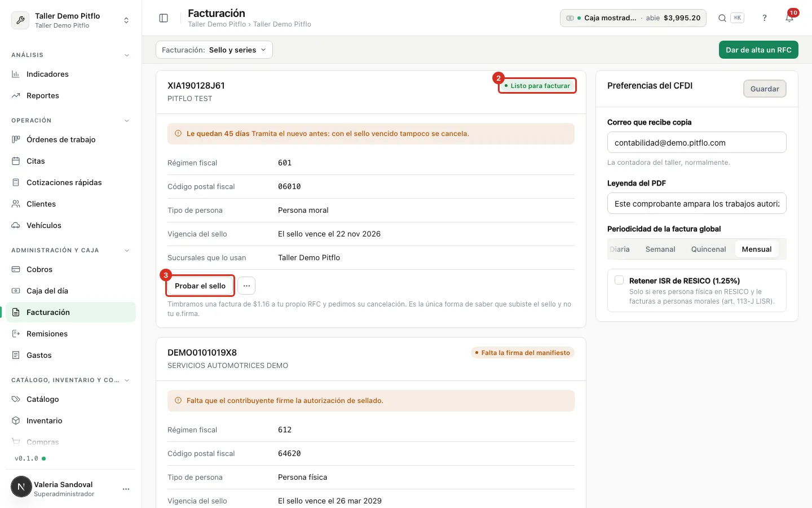Open the help question mark icon
Image resolution: width=812 pixels, height=508 pixels.
(x=765, y=18)
